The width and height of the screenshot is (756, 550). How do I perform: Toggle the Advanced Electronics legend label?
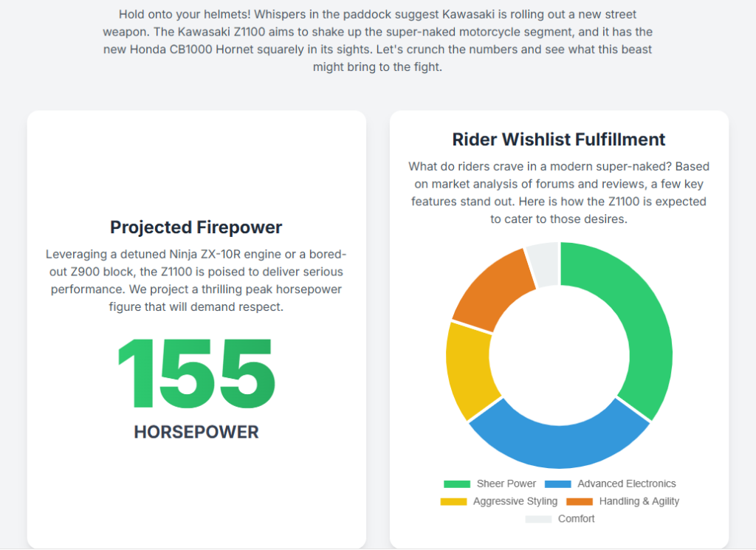tap(626, 484)
